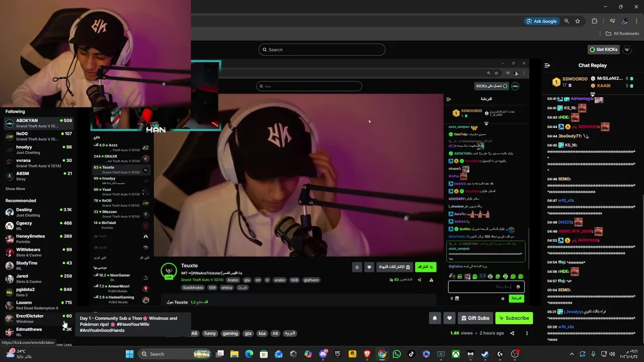Open the Chrome extensions puzzle icon

[x=595, y=21]
